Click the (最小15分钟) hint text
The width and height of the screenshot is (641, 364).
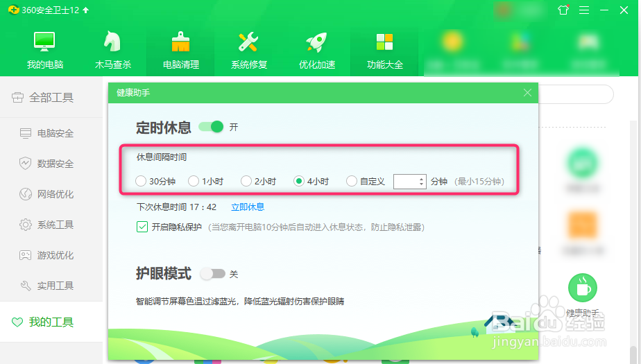point(479,182)
